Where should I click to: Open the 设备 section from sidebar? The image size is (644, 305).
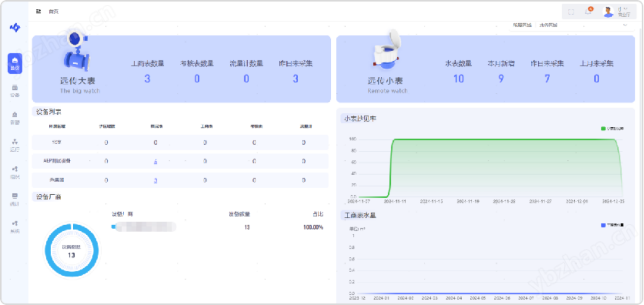(15, 91)
